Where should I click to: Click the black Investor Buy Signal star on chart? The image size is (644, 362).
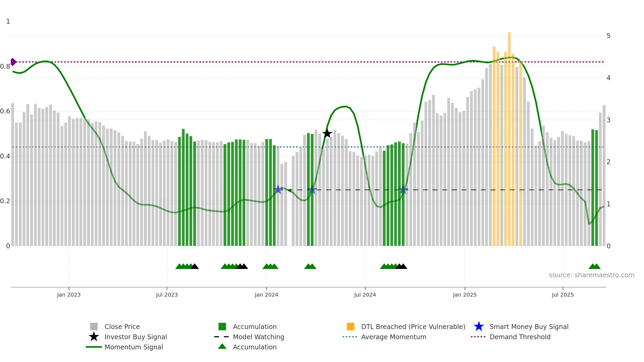[327, 133]
